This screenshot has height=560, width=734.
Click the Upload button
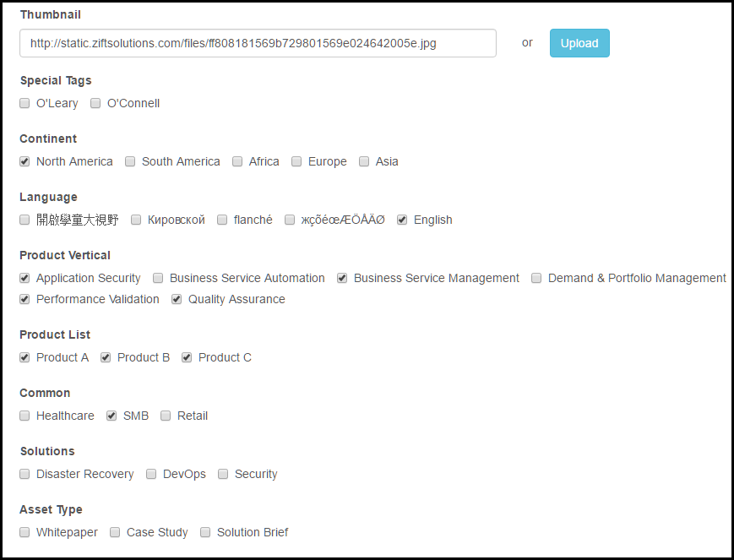[579, 43]
